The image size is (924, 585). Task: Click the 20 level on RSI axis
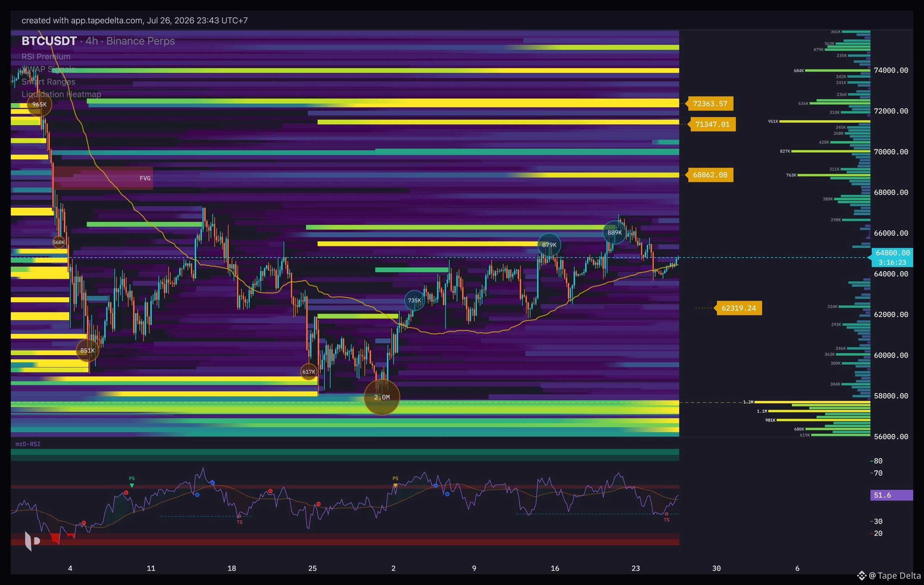coord(878,533)
